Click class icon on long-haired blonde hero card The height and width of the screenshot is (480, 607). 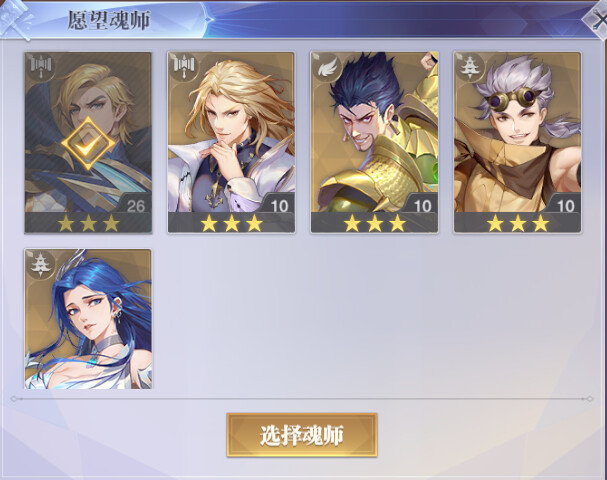pos(183,67)
